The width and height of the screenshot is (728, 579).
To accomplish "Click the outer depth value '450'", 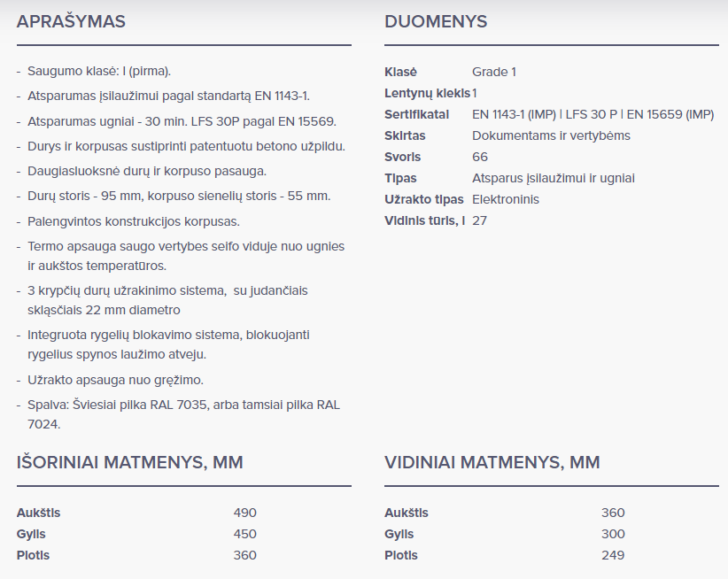I will click(245, 535).
